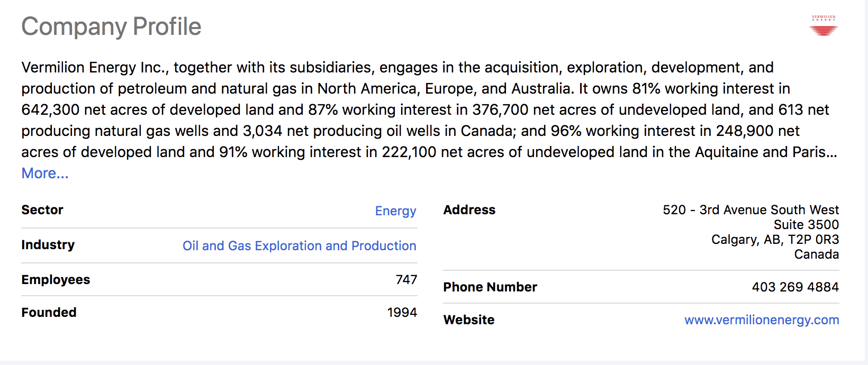Click the Company Profile heading
The height and width of the screenshot is (365, 868).
tap(111, 26)
